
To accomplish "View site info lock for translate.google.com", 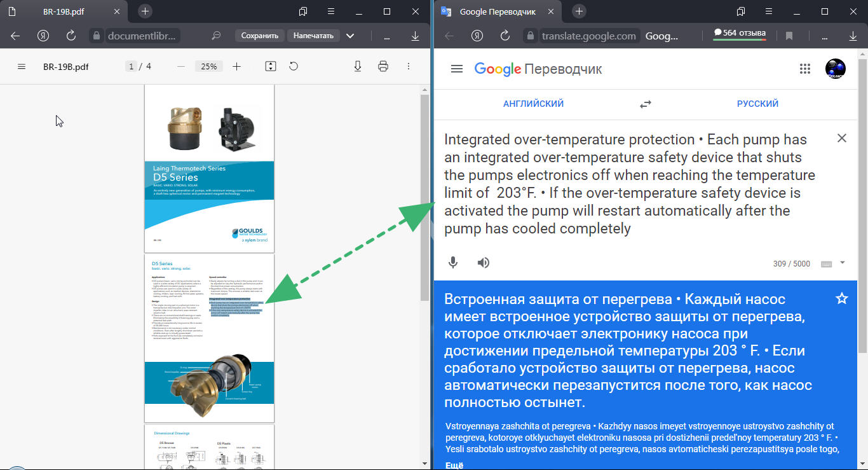I will point(531,36).
